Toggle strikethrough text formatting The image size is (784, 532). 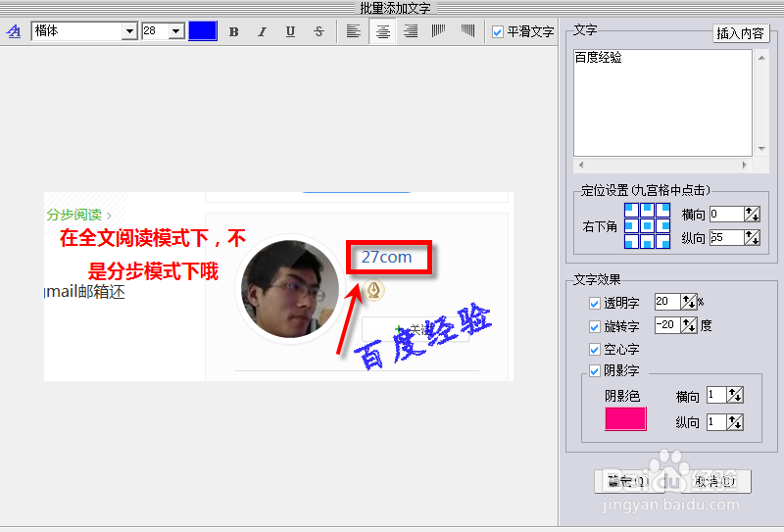(x=319, y=32)
